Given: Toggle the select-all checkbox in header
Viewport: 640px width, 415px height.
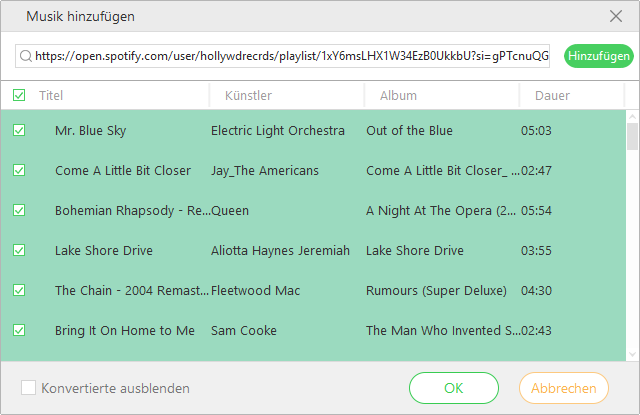Looking at the screenshot, I should click(x=19, y=96).
